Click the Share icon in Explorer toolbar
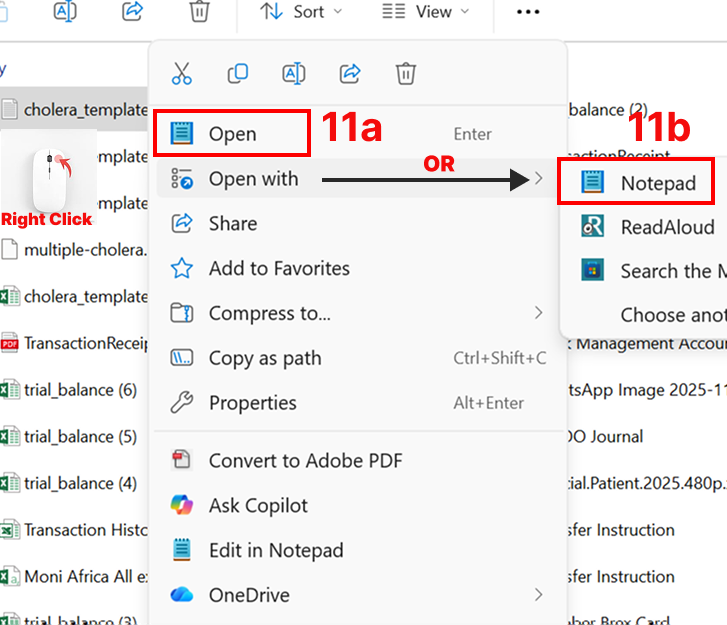The height and width of the screenshot is (625, 727). [133, 11]
